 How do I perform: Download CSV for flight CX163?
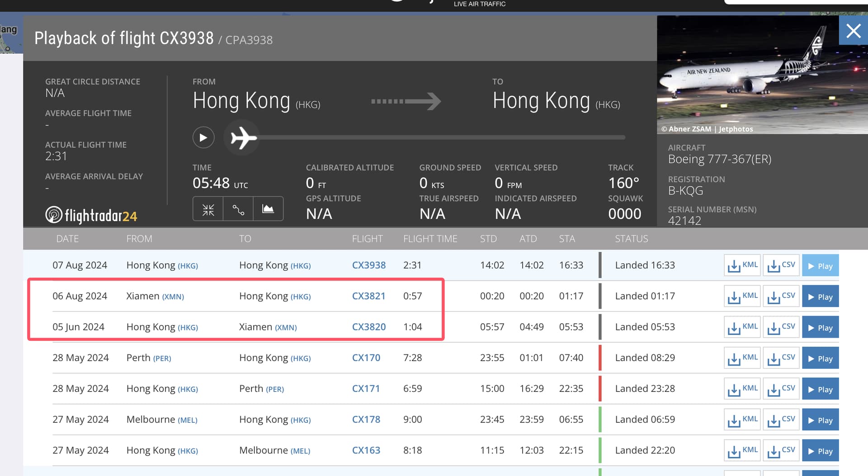click(x=781, y=451)
